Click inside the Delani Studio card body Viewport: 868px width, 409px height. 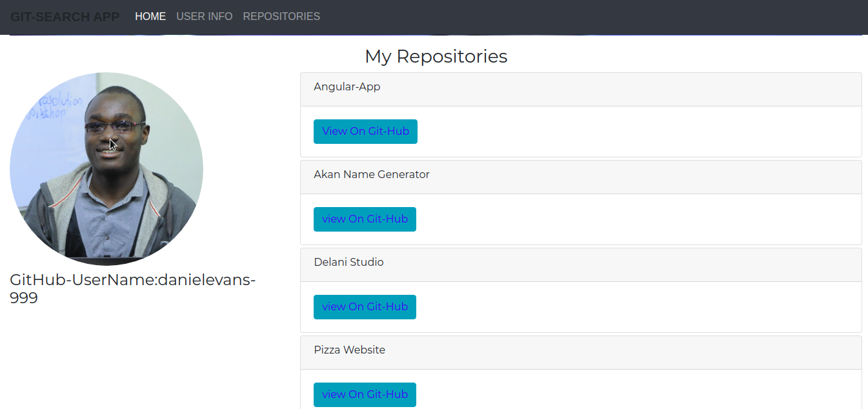tap(639, 307)
